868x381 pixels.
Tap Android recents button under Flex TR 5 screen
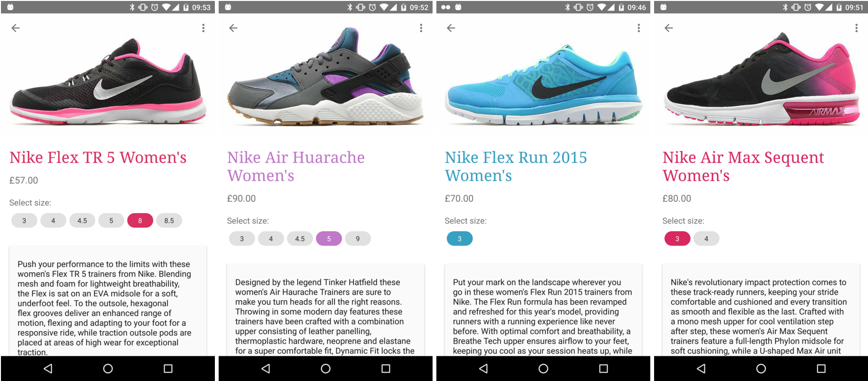pyautogui.click(x=168, y=369)
